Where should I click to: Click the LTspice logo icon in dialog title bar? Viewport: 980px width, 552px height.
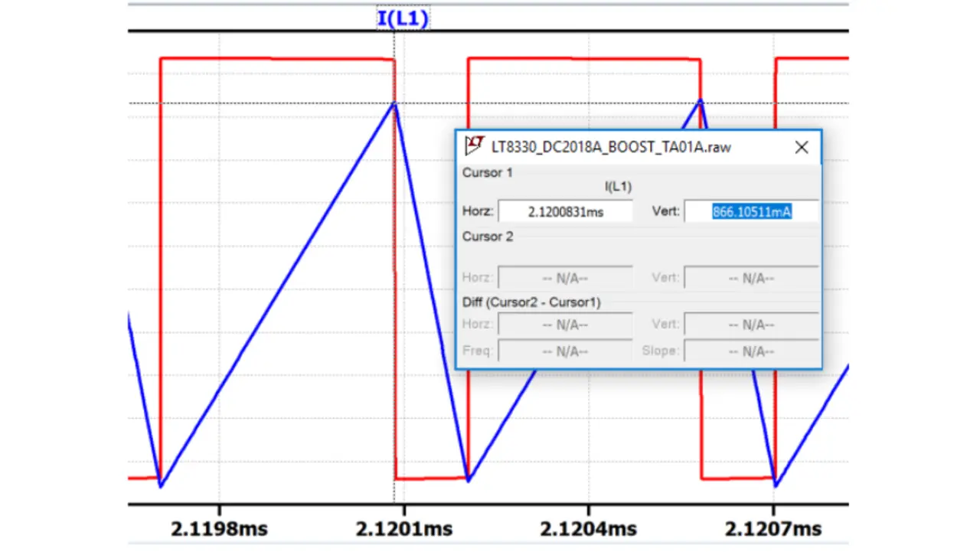pyautogui.click(x=475, y=145)
